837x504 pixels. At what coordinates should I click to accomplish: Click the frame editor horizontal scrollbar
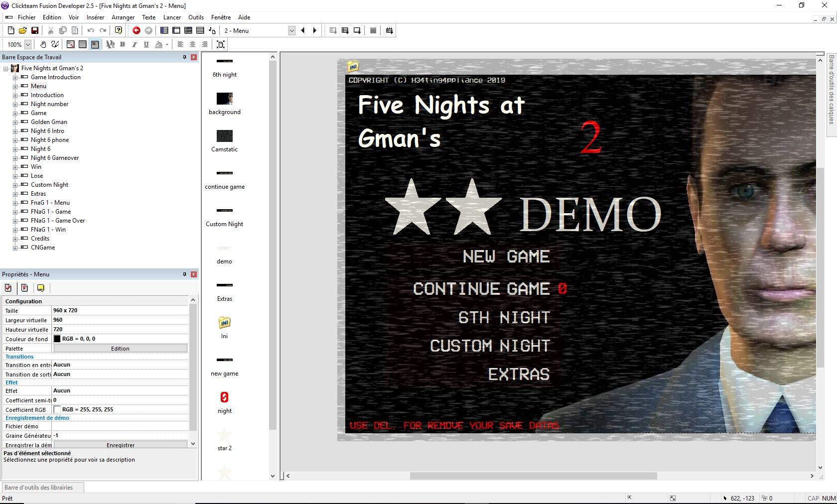coord(533,476)
